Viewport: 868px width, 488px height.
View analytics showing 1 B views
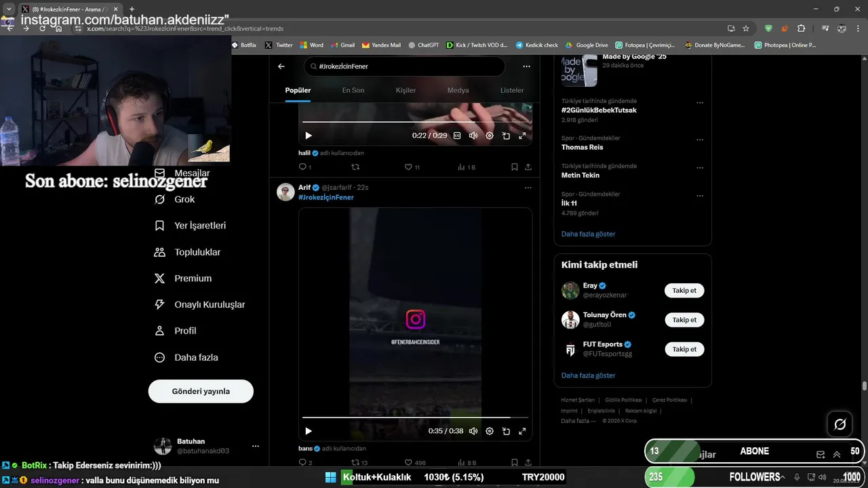coord(467,167)
